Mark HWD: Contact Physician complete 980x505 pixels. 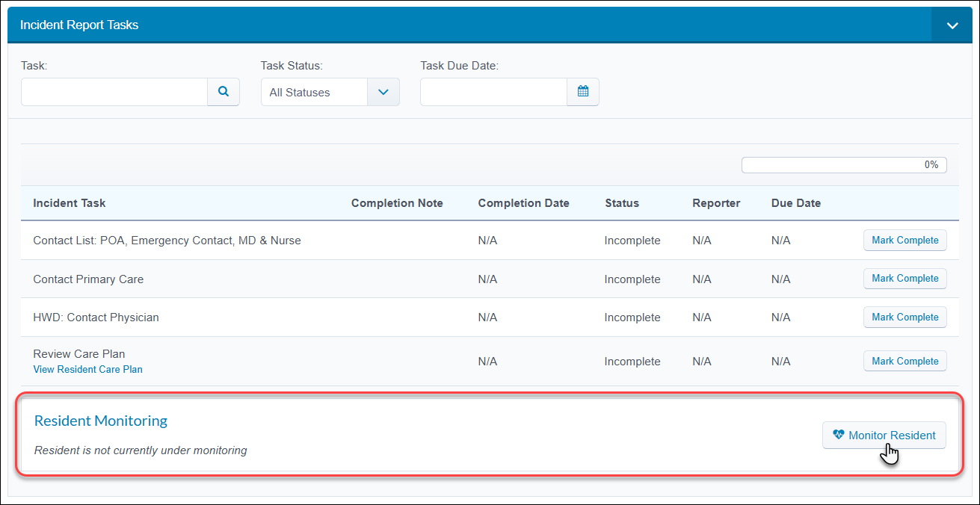pyautogui.click(x=905, y=317)
